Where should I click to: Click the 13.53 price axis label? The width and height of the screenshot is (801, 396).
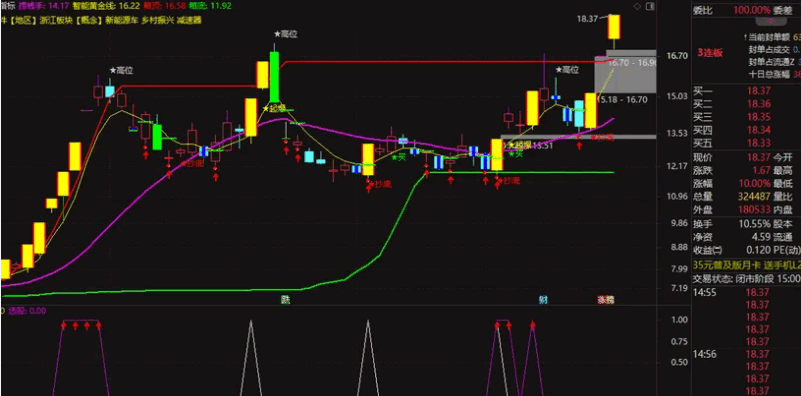[x=677, y=133]
